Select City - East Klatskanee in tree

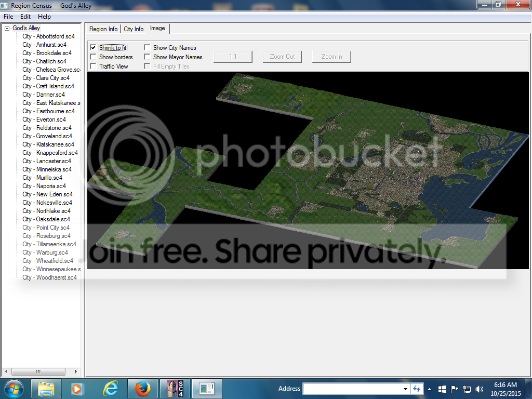[51, 103]
